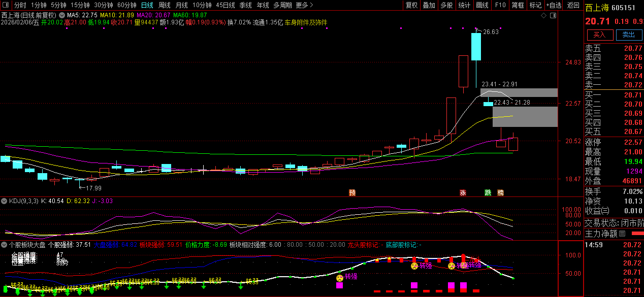Toggle the left sidebar panel icon

coord(5,5)
